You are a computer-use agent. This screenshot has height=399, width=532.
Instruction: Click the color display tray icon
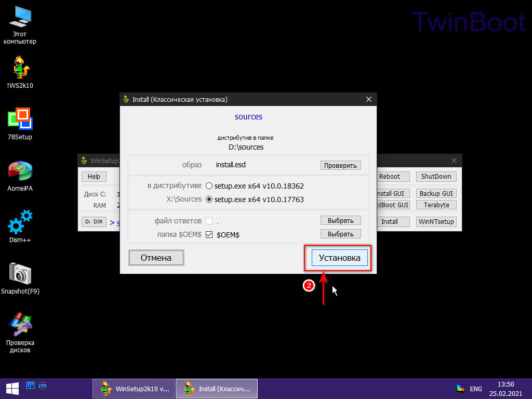click(460, 389)
